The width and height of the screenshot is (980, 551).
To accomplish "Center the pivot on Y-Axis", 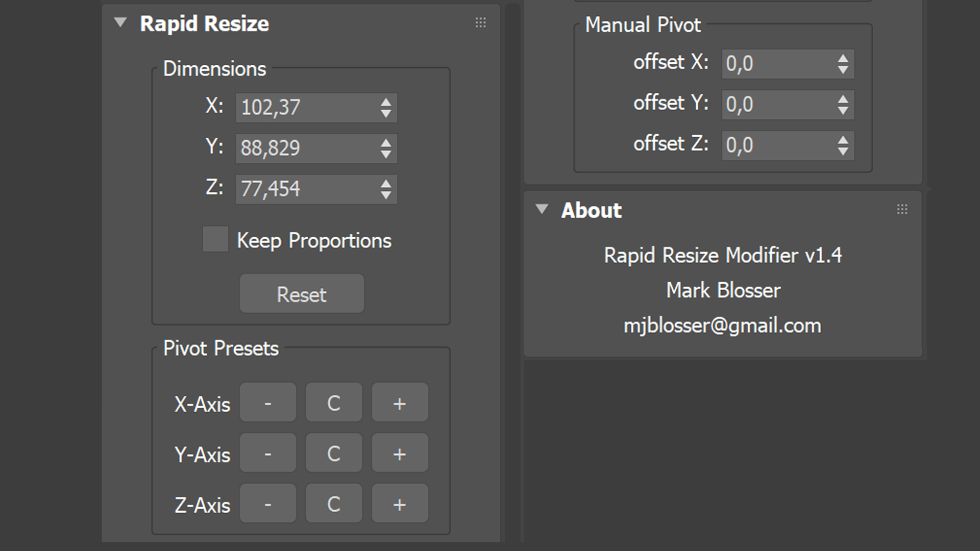I will click(x=334, y=453).
